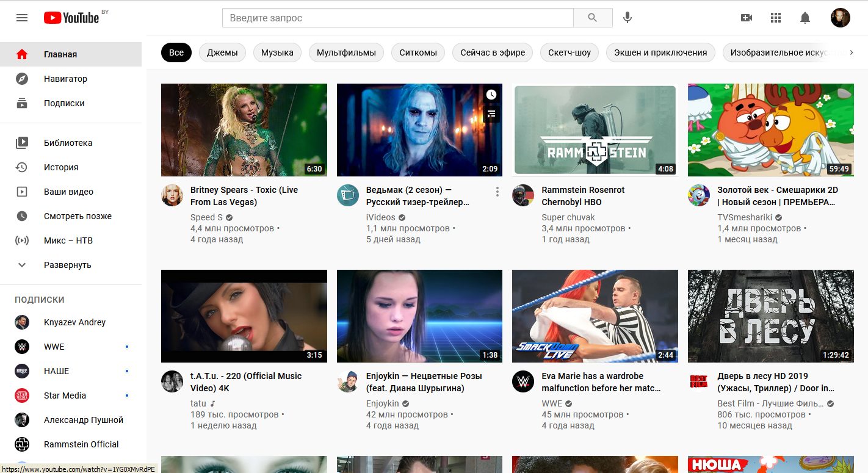868x473 pixels.
Task: Click WWE avatar under Eva Marie video
Action: coord(523,381)
